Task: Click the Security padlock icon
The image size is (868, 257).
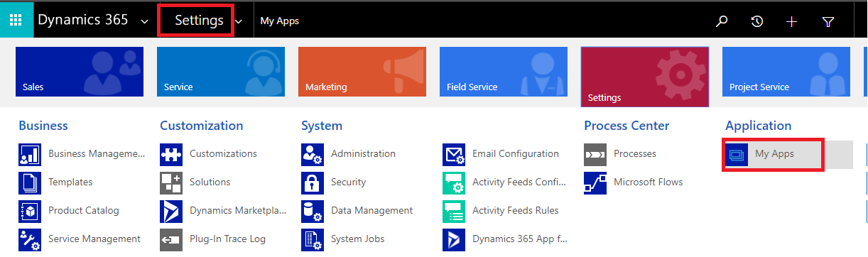Action: click(313, 182)
